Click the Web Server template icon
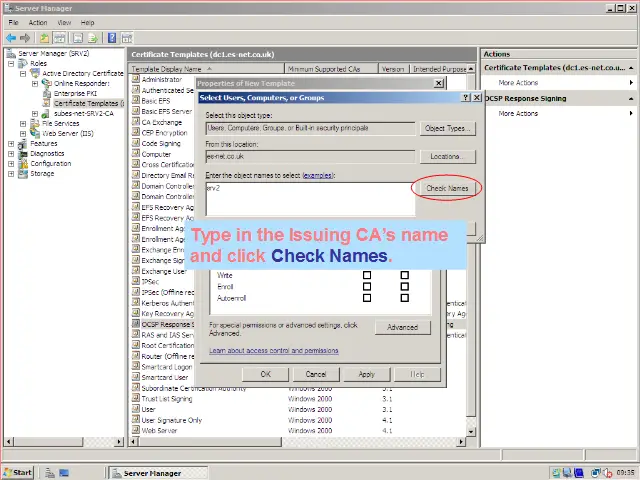This screenshot has width=640, height=480. pyautogui.click(x=136, y=430)
